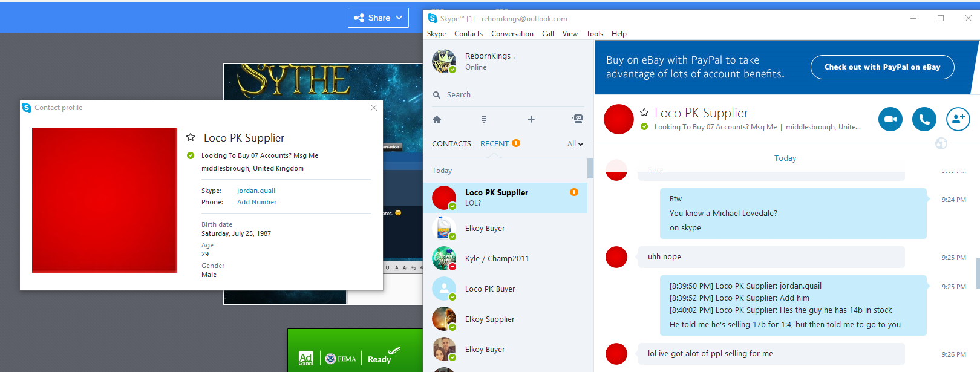This screenshot has width=980, height=372.
Task: Open the Conversation menu
Action: [x=512, y=34]
